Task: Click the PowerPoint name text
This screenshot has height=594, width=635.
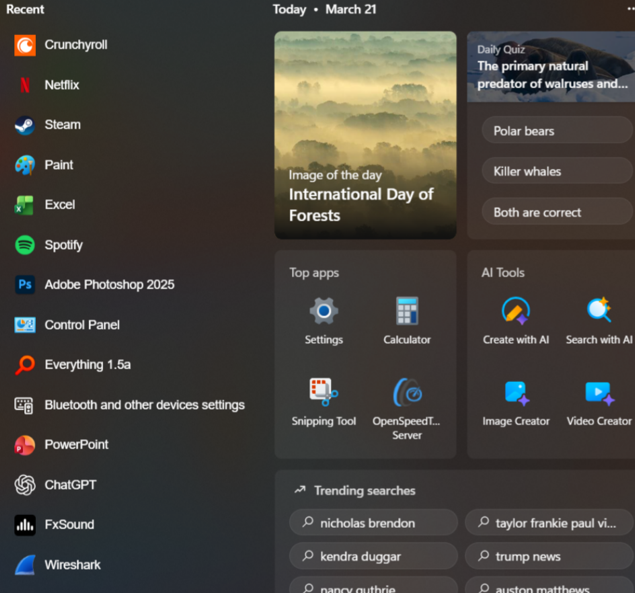Action: tap(77, 445)
